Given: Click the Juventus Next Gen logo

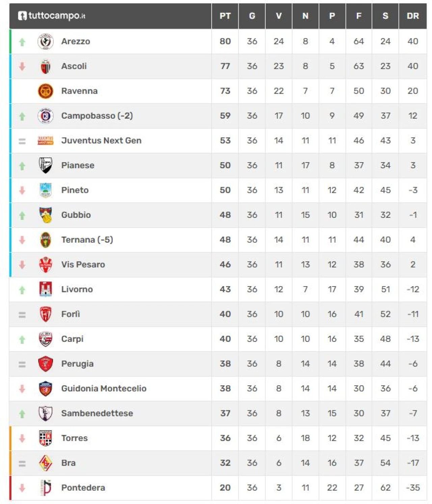Looking at the screenshot, I should pos(46,141).
